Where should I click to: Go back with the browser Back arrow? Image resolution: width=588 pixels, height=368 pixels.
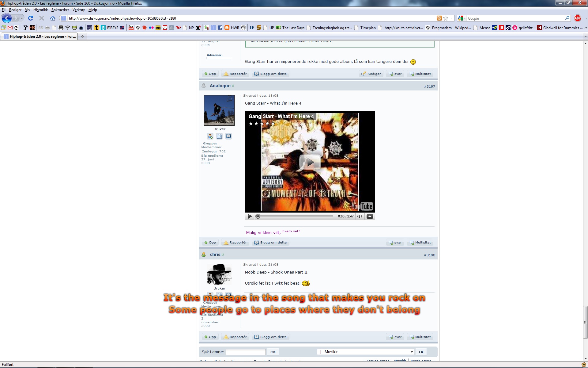coord(6,18)
